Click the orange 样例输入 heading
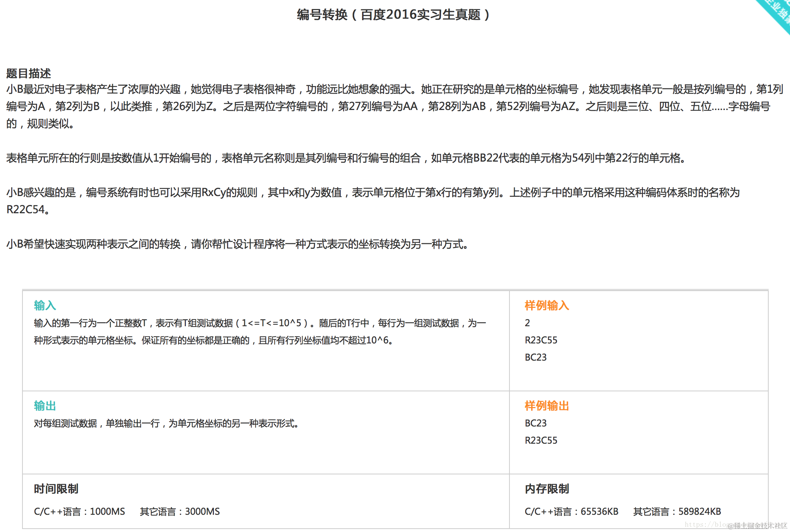This screenshot has width=790, height=532. tap(546, 305)
